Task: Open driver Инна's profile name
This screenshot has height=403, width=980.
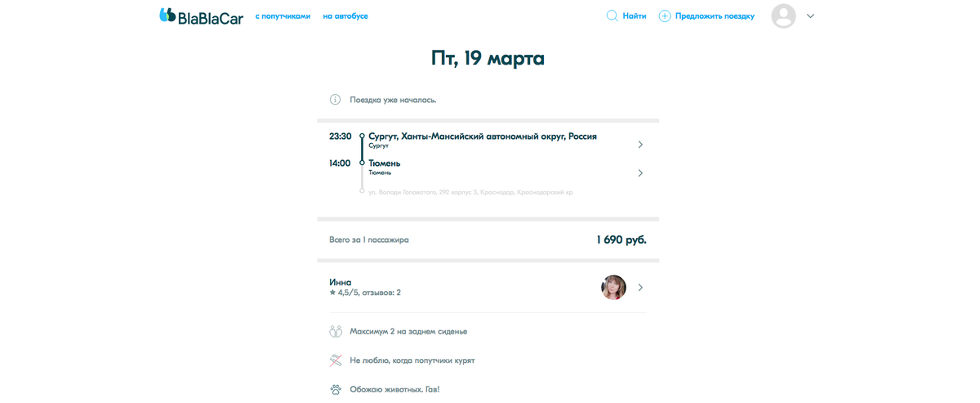Action: click(x=341, y=282)
